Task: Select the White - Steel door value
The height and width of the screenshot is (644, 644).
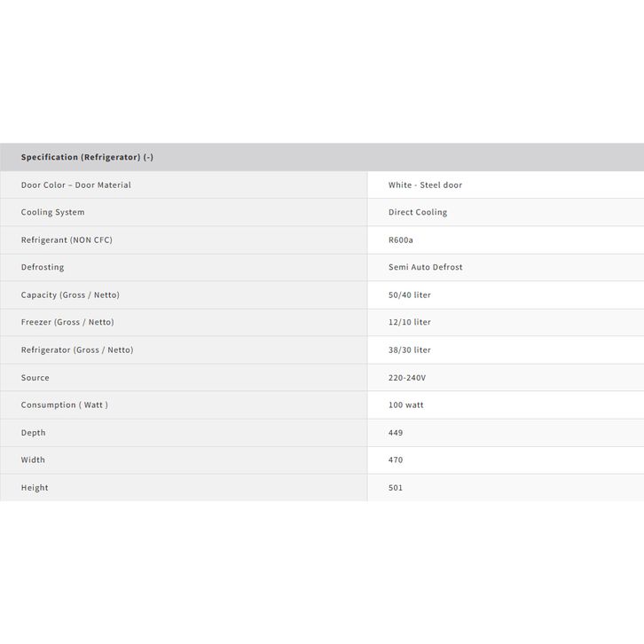Action: click(x=425, y=185)
